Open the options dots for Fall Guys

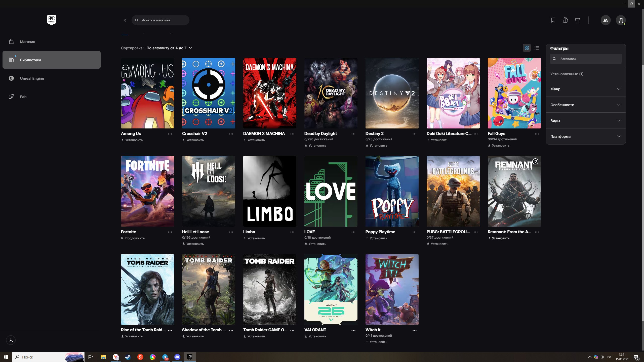click(537, 134)
